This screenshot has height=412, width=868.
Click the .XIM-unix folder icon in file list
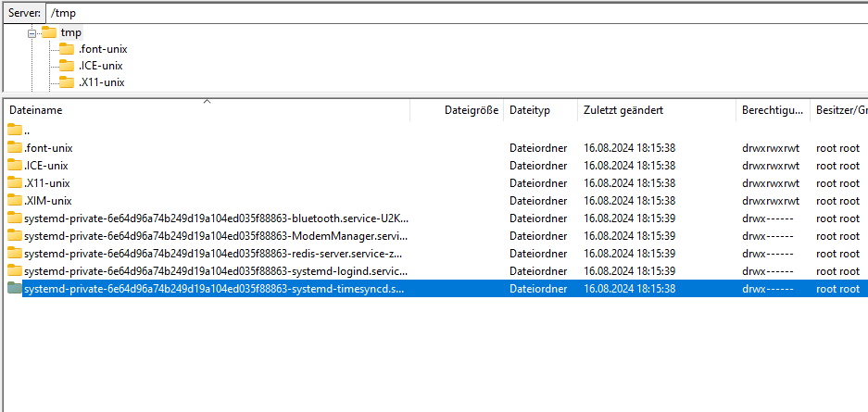coord(14,201)
